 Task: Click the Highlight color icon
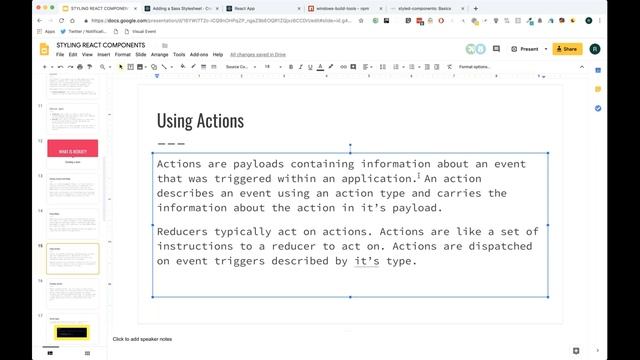pyautogui.click(x=331, y=67)
